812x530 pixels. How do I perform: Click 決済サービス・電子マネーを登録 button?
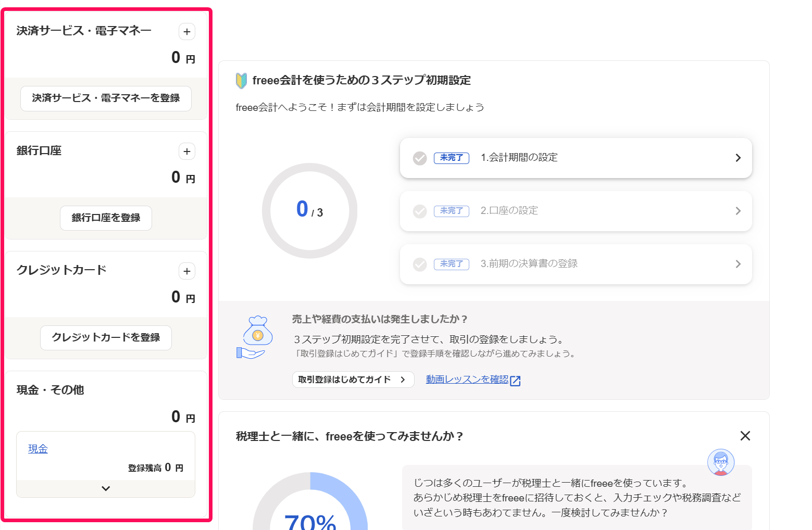click(106, 98)
